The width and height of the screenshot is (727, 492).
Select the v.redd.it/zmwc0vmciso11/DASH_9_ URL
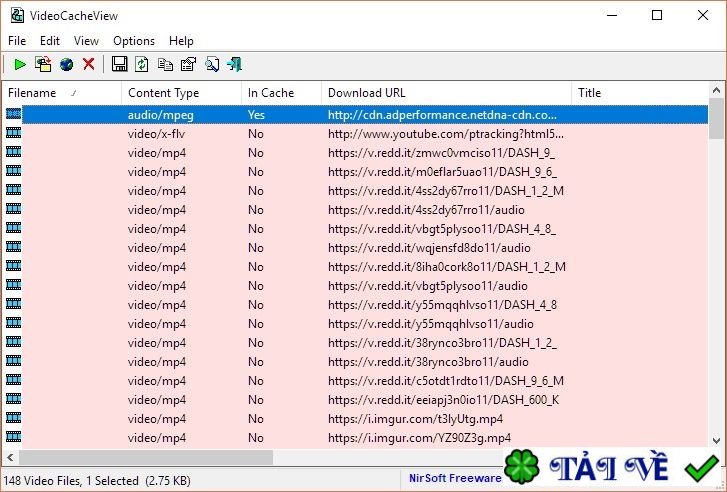coord(441,153)
